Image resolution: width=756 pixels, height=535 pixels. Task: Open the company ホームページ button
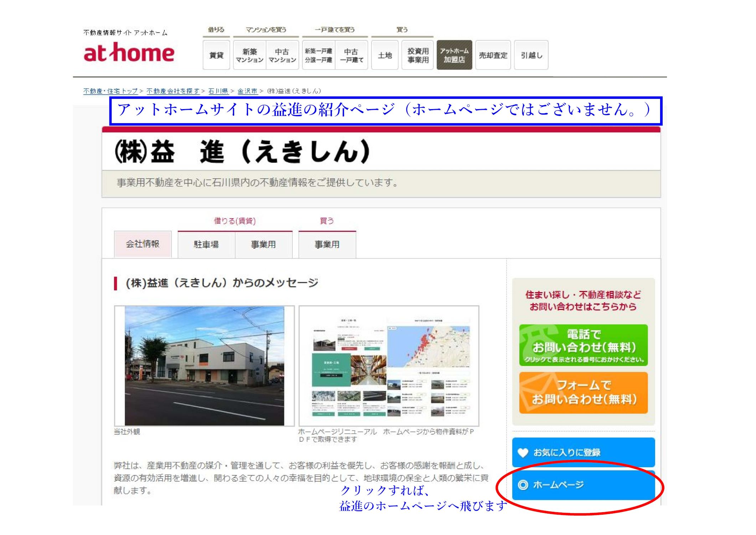(583, 485)
